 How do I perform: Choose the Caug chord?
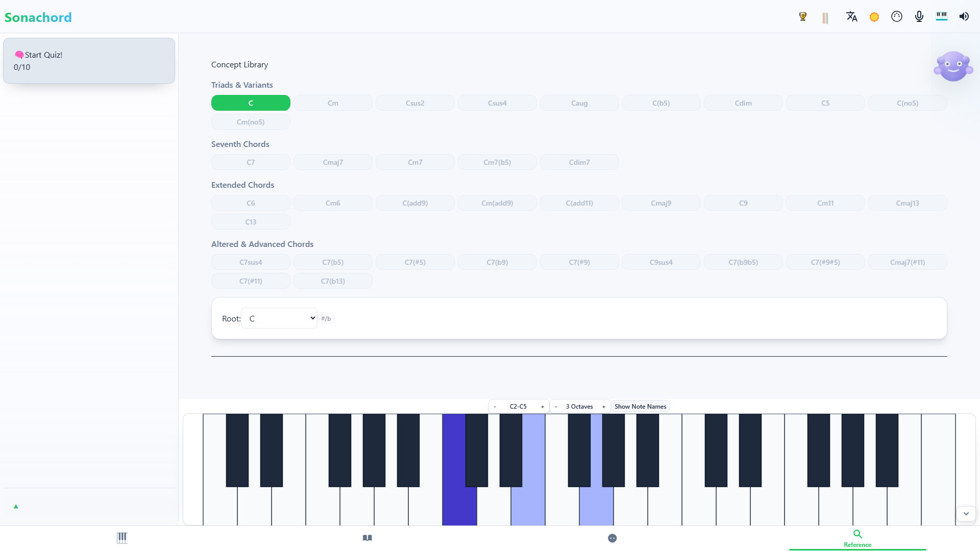[579, 103]
